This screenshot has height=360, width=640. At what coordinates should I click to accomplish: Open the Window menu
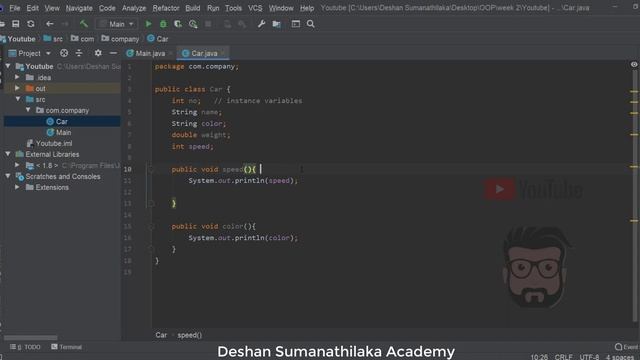click(281, 8)
